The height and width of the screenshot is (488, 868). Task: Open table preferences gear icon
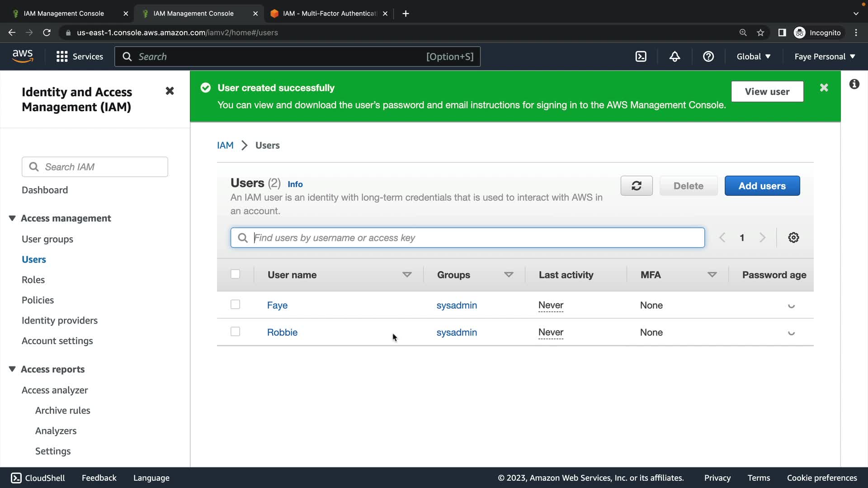pos(793,238)
